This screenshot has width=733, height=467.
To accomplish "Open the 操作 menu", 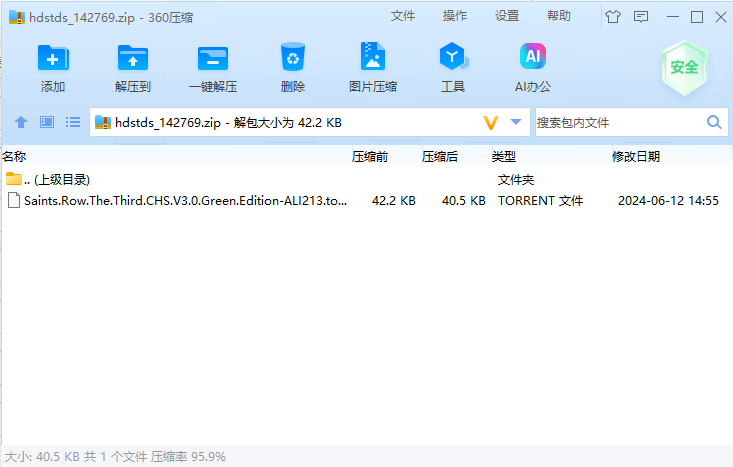I will (455, 16).
